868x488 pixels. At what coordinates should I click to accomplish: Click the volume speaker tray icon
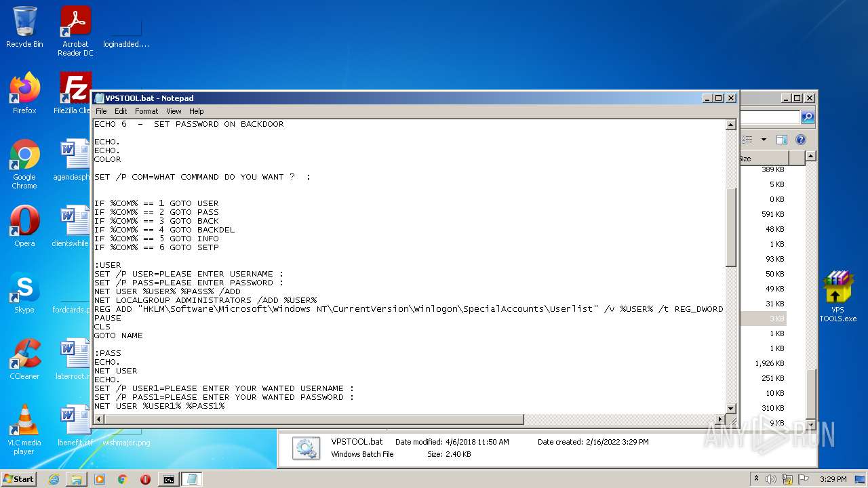click(x=772, y=479)
